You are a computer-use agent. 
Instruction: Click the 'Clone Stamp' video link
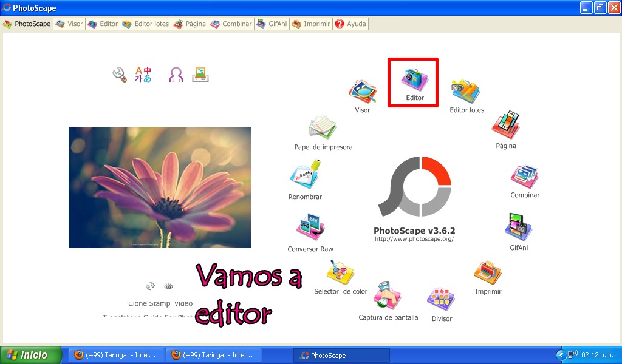pyautogui.click(x=160, y=303)
